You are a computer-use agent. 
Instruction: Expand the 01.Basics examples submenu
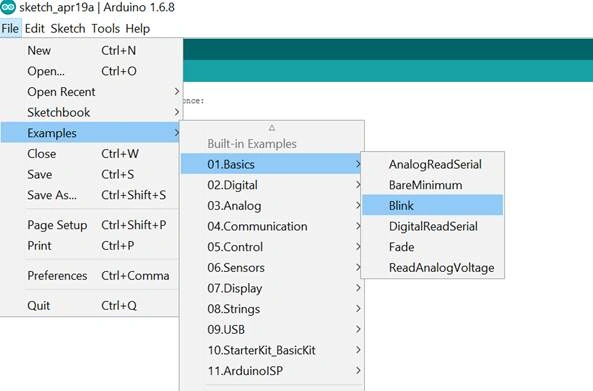[x=271, y=164]
